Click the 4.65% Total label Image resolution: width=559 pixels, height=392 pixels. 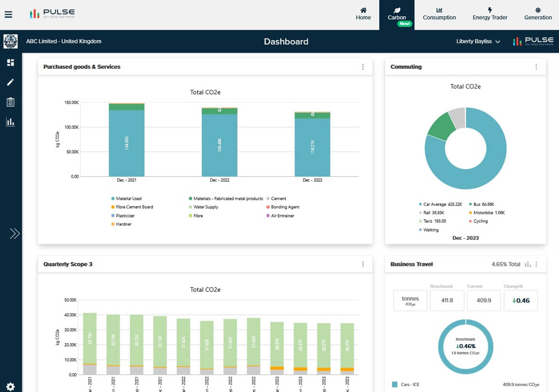506,264
